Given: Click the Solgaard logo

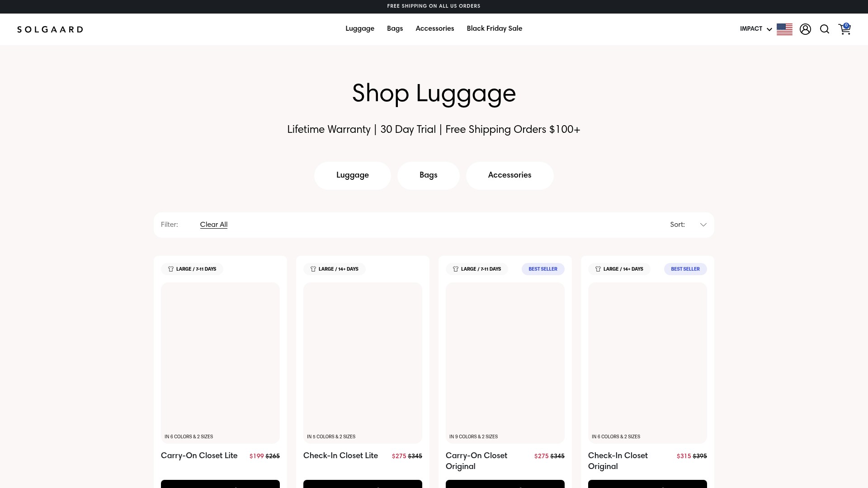Looking at the screenshot, I should tap(50, 29).
